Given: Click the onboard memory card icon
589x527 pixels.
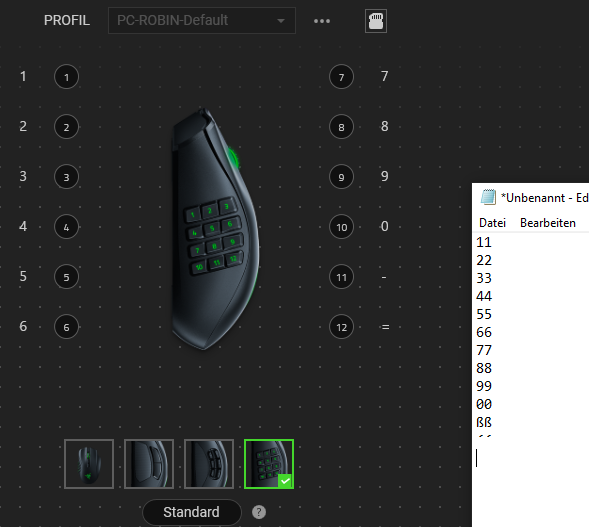Looking at the screenshot, I should pos(376,21).
